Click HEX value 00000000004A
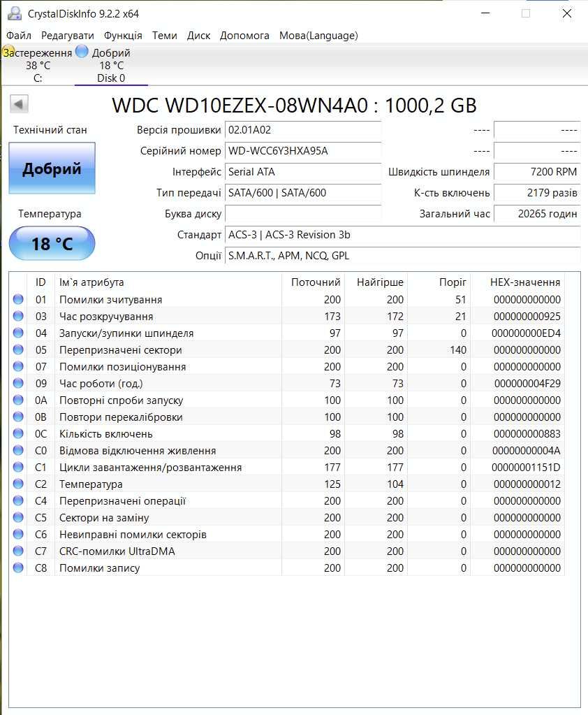The height and width of the screenshot is (715, 588). click(x=526, y=451)
